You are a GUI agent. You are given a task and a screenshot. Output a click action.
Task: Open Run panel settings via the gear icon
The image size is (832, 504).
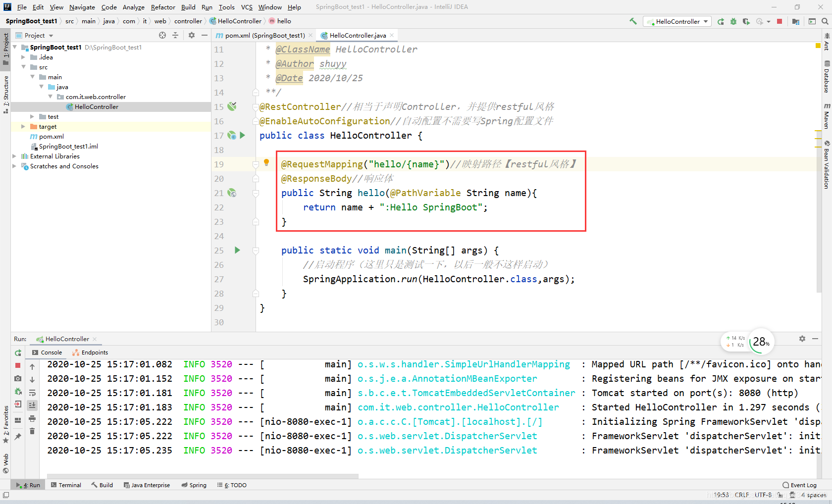[x=802, y=339]
